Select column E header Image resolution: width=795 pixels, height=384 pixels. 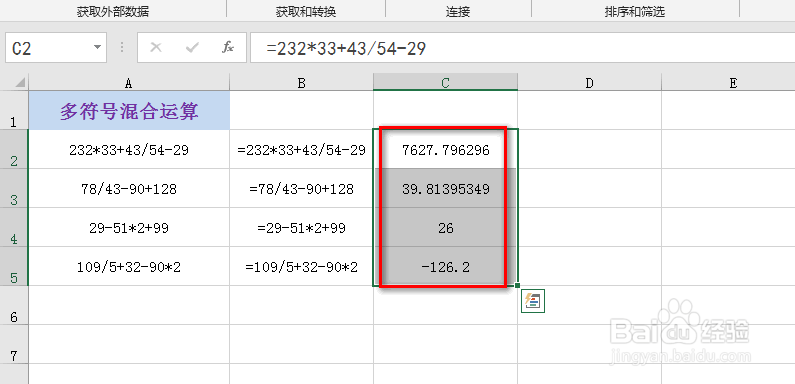728,83
